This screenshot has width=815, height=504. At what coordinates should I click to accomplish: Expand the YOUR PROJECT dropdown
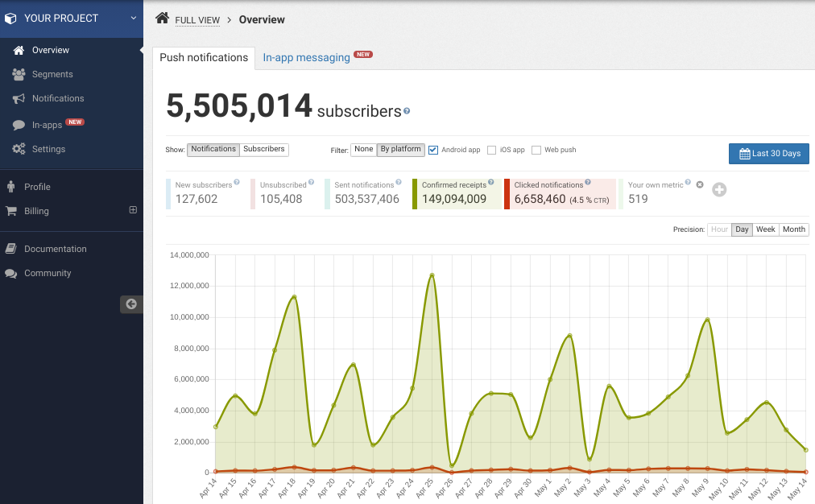134,18
